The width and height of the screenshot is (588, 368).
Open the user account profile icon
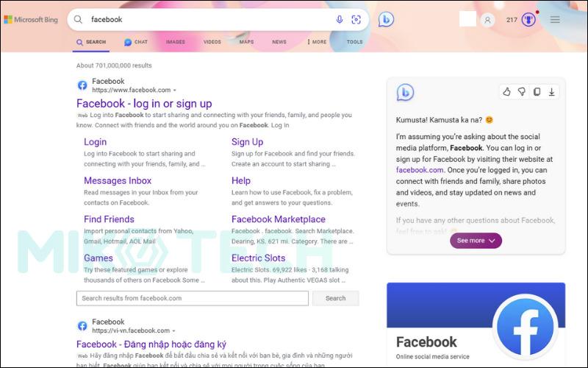(x=487, y=20)
